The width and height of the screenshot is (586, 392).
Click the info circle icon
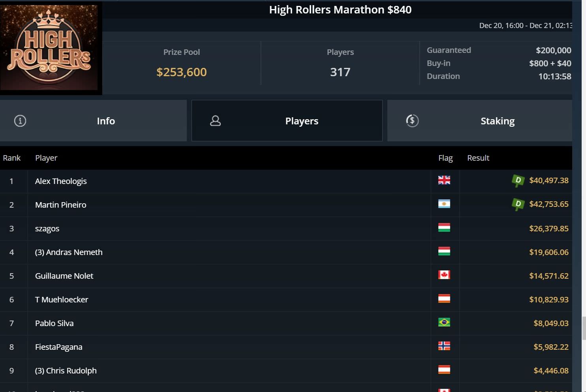(x=20, y=121)
